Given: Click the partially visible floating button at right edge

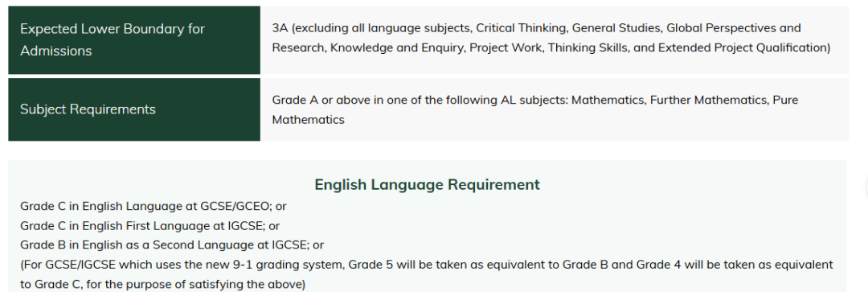Looking at the screenshot, I should coord(865,188).
